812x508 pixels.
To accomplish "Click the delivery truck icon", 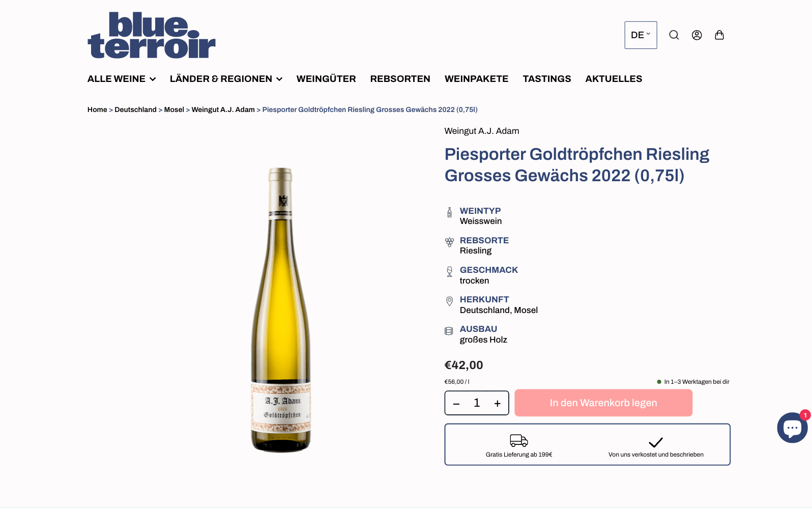I will 519,440.
